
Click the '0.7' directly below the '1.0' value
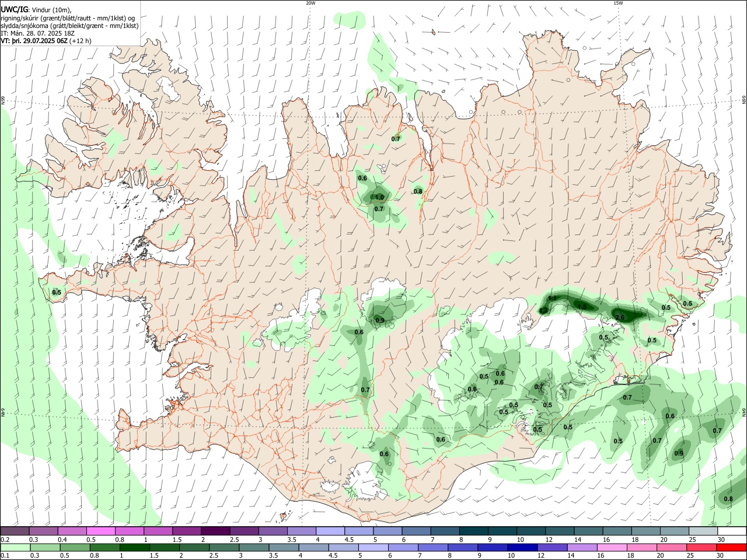[379, 209]
